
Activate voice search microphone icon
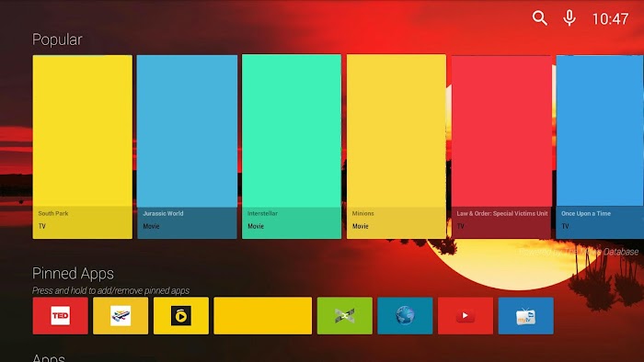click(569, 18)
